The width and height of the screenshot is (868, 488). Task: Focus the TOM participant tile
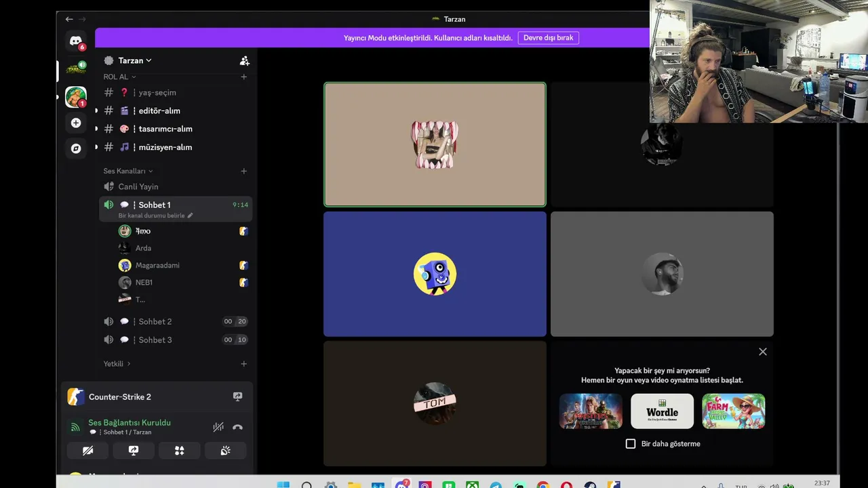click(x=435, y=403)
